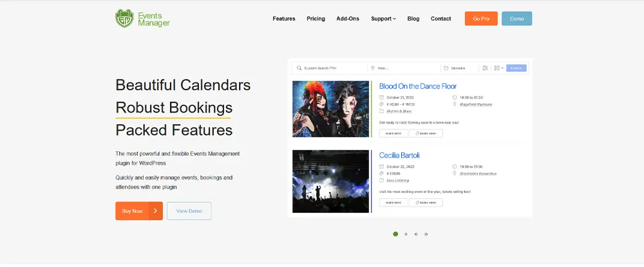Open the Blog menu item
The width and height of the screenshot is (644, 267).
[413, 19]
